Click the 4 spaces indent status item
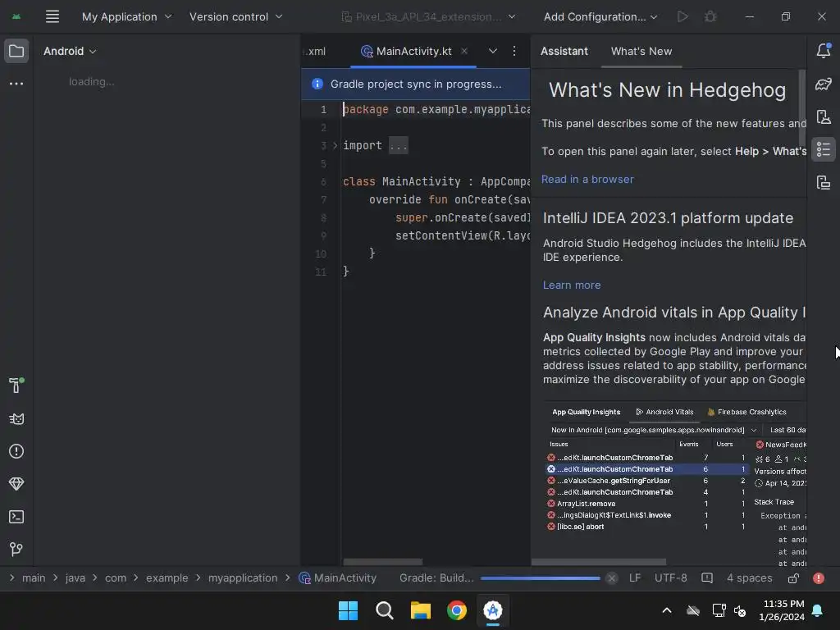 click(749, 578)
